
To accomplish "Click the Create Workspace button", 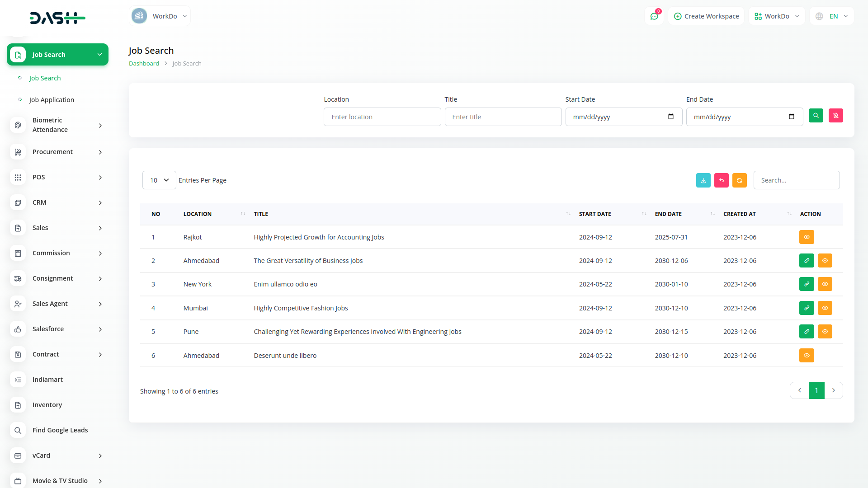I will pyautogui.click(x=706, y=16).
